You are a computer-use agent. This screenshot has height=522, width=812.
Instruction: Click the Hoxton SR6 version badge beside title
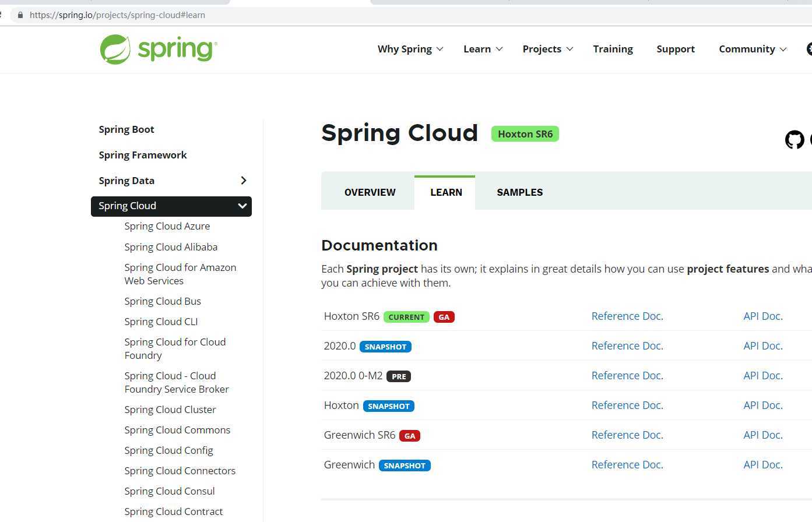click(x=525, y=134)
